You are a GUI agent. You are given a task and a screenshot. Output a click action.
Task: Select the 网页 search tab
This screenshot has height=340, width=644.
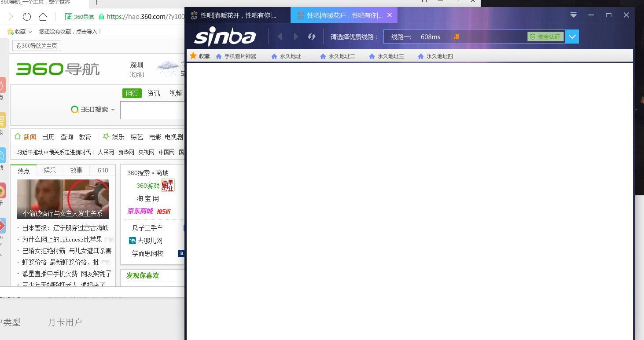[x=132, y=93]
